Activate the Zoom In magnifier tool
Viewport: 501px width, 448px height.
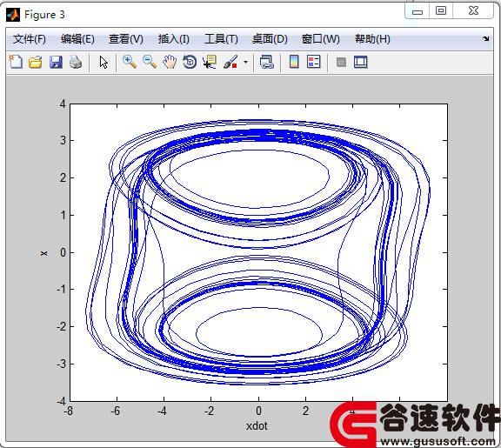[130, 62]
